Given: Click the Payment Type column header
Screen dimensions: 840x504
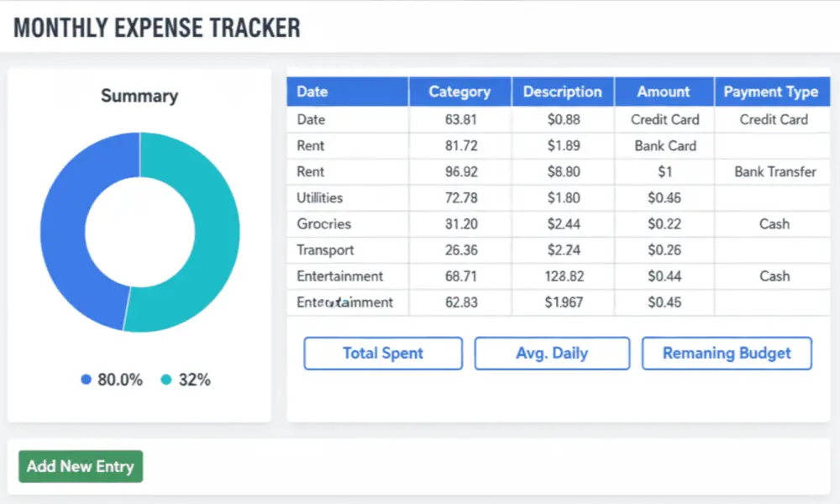Looking at the screenshot, I should click(771, 92).
